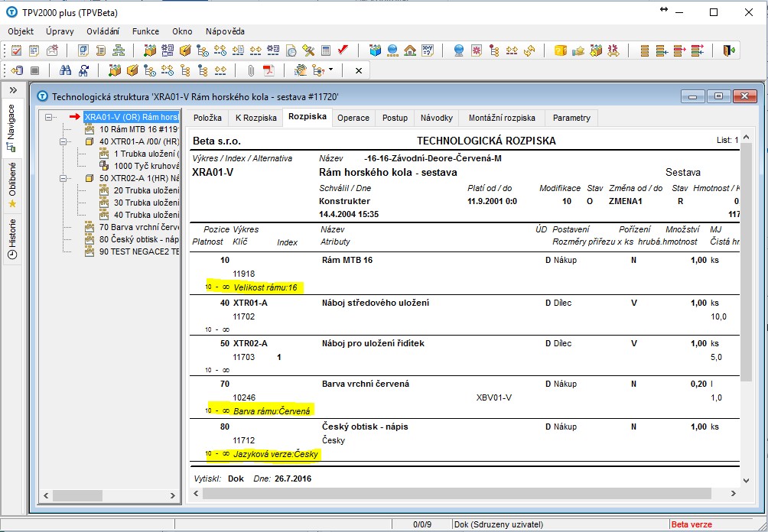Open the Okno menu
The height and width of the screenshot is (532, 768).
tap(182, 31)
